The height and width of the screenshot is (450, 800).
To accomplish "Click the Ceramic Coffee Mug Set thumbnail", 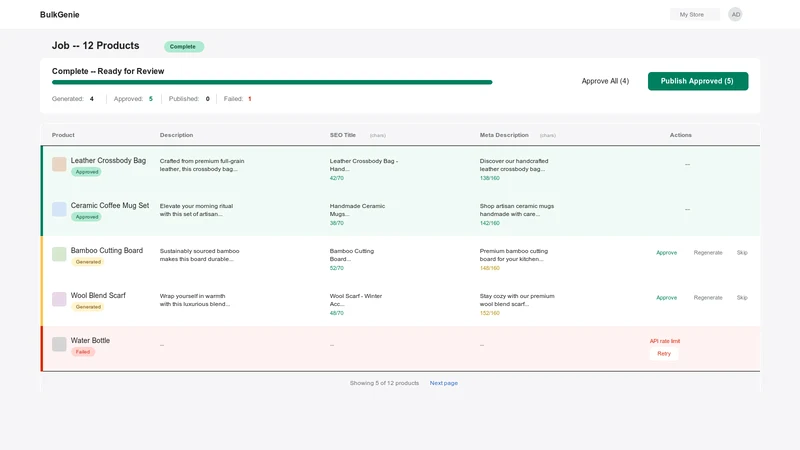I will click(x=59, y=209).
